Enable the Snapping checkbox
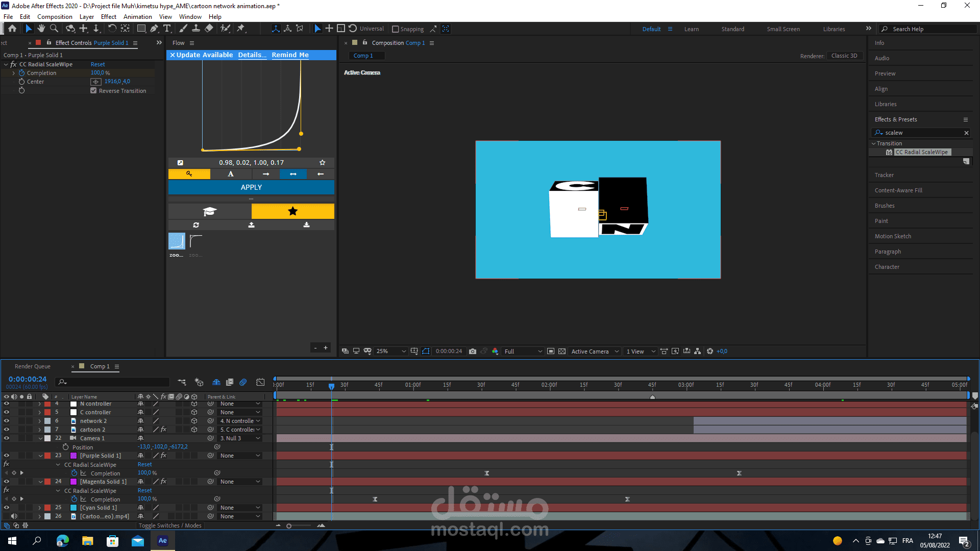Image resolution: width=980 pixels, height=551 pixels. [x=395, y=29]
